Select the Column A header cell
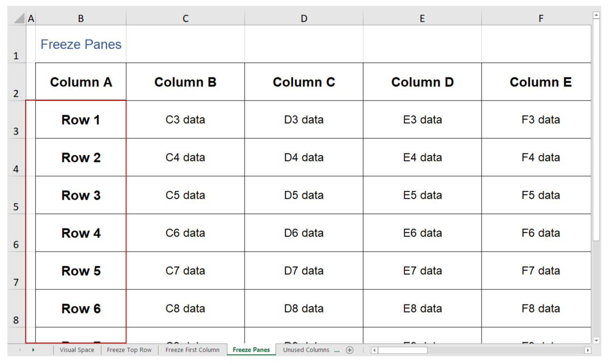Viewport: 608px width, 364px height. tap(81, 81)
